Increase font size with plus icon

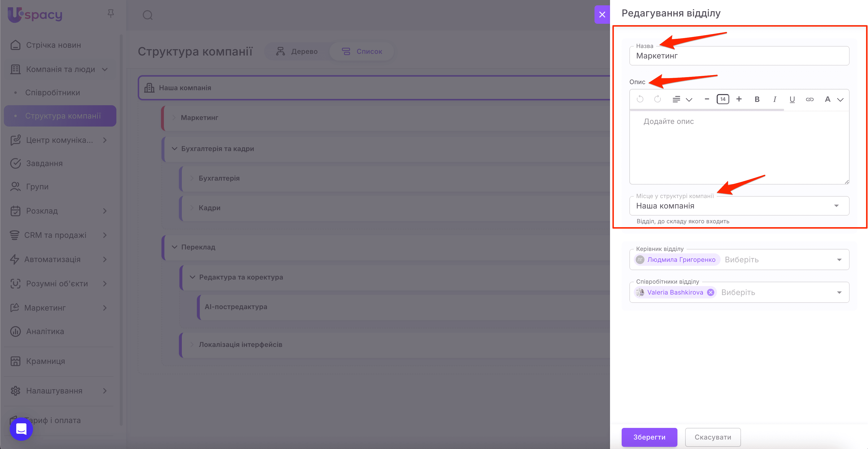point(739,99)
